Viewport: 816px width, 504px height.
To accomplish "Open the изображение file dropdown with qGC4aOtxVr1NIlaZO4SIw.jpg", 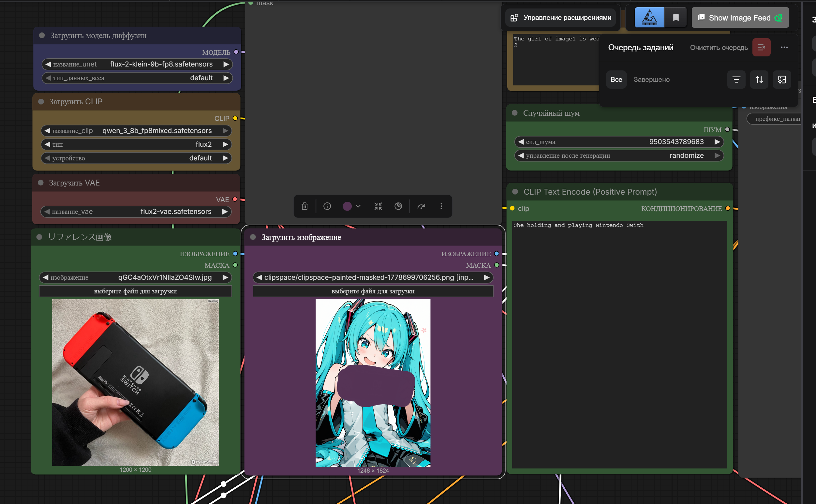I will click(135, 277).
